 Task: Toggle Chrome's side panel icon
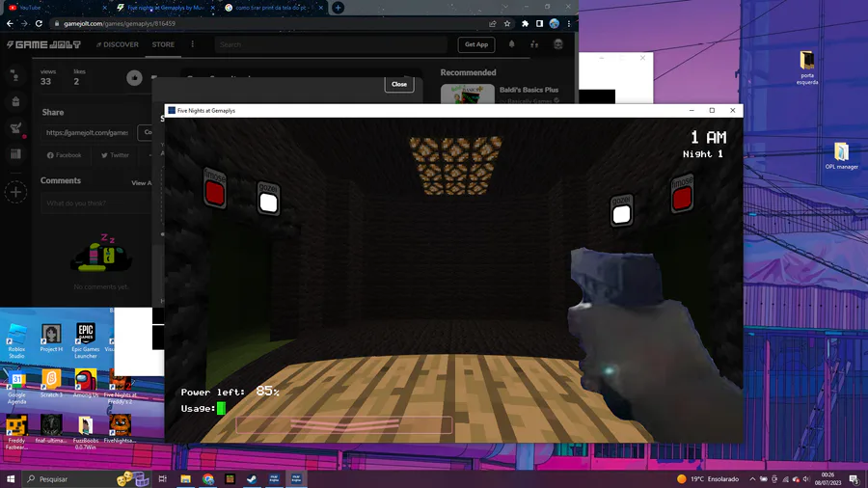point(539,24)
